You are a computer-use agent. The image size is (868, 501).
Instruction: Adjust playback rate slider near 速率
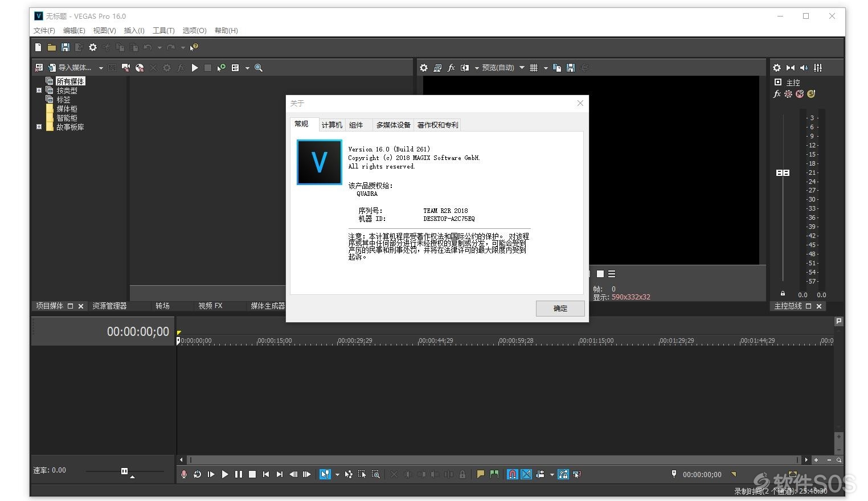coord(124,471)
